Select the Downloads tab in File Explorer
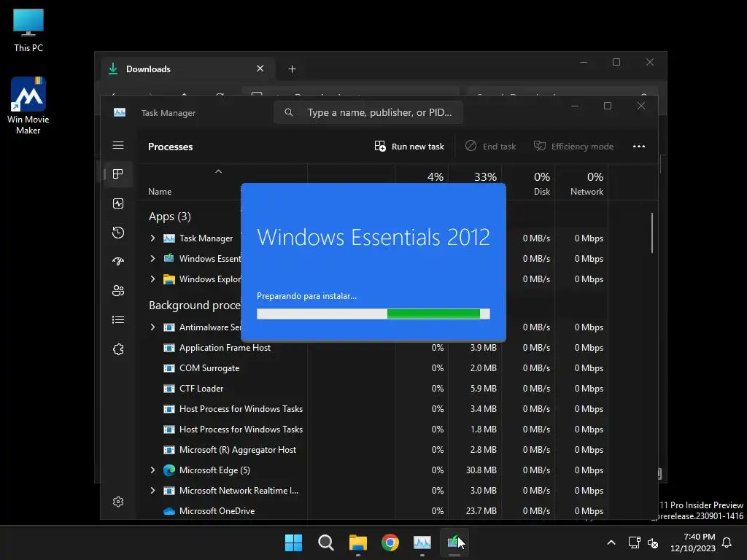The width and height of the screenshot is (747, 560). [x=187, y=69]
